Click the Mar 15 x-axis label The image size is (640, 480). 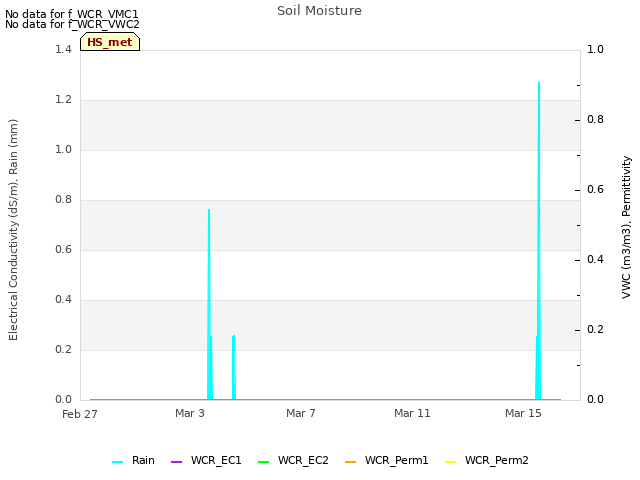point(523,413)
